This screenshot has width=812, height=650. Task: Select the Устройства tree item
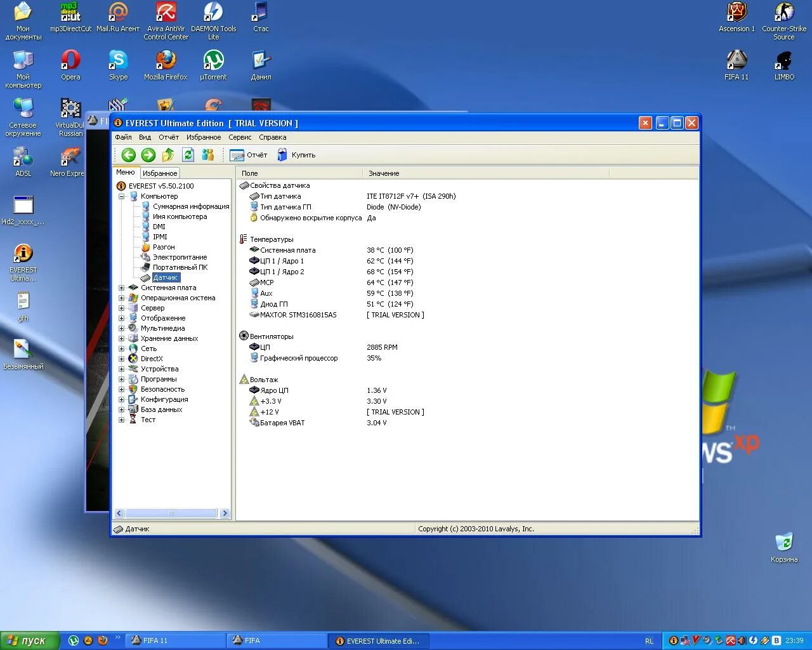159,369
